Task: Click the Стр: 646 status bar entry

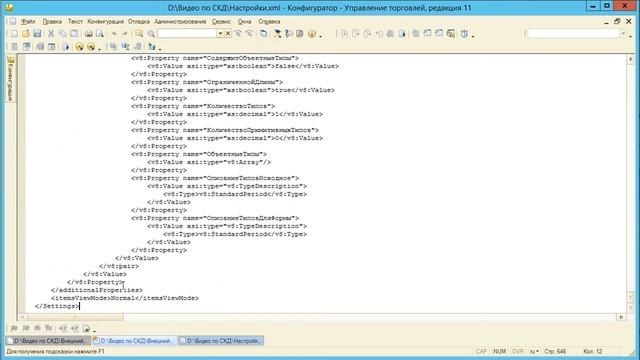Action: 556,351
